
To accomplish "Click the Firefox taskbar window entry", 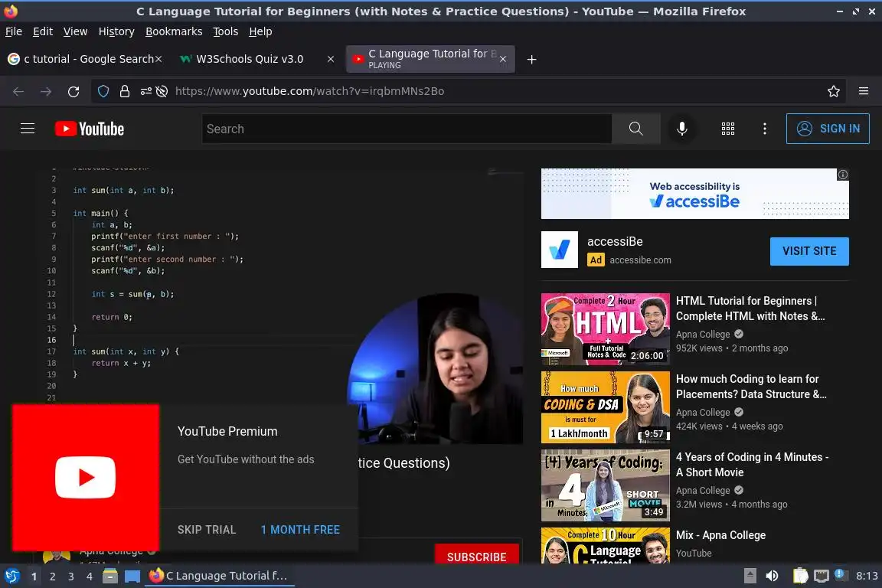I will pos(220,576).
